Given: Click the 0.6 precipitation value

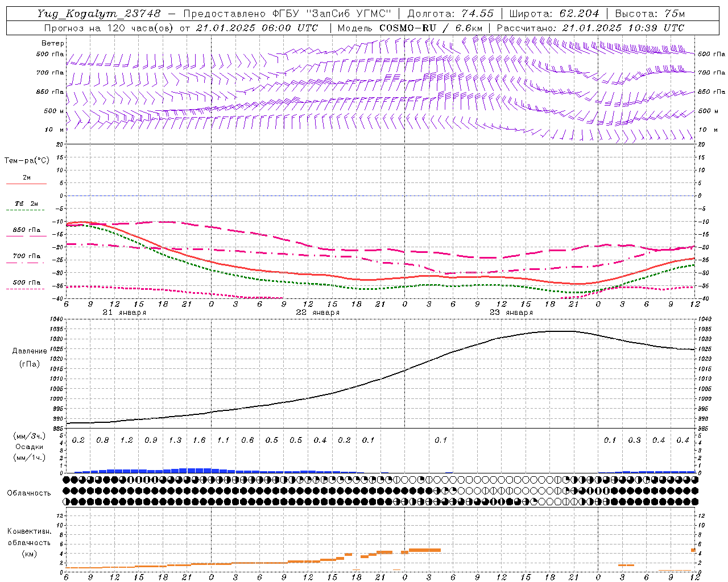Looking at the screenshot, I should [x=247, y=440].
